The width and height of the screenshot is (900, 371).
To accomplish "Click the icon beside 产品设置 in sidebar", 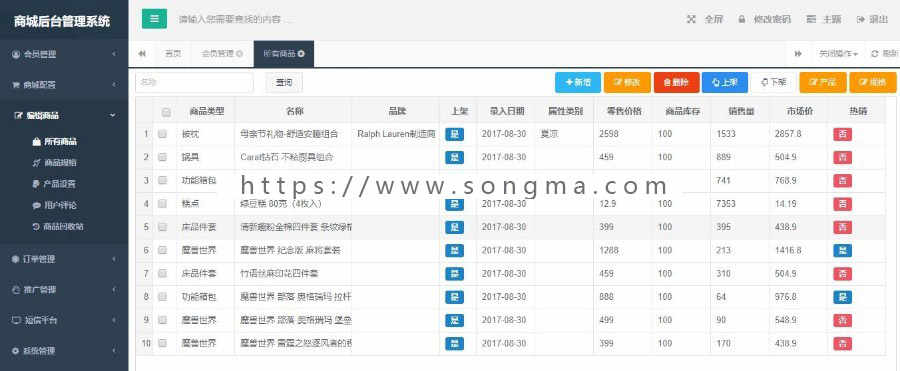I will tap(36, 184).
